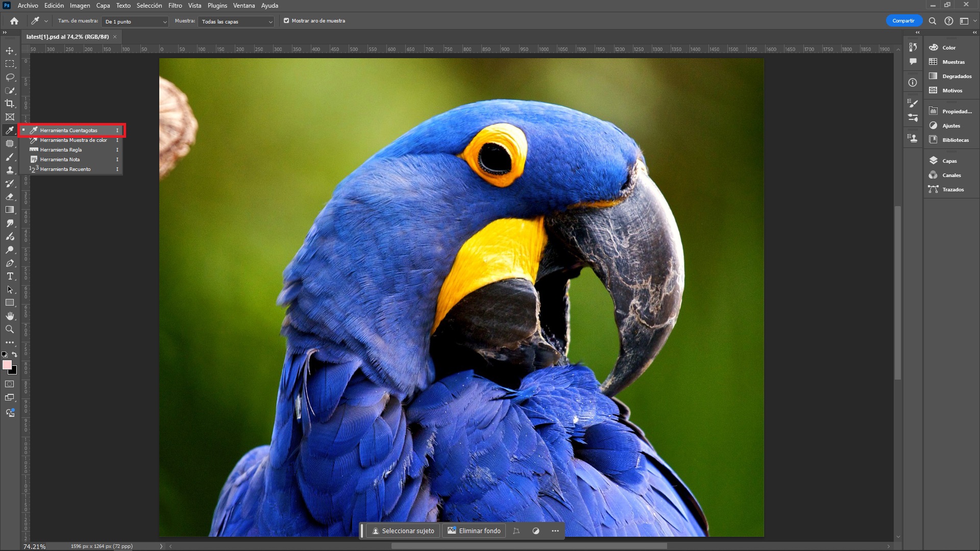Open the Capas panel
980x551 pixels.
coord(949,161)
